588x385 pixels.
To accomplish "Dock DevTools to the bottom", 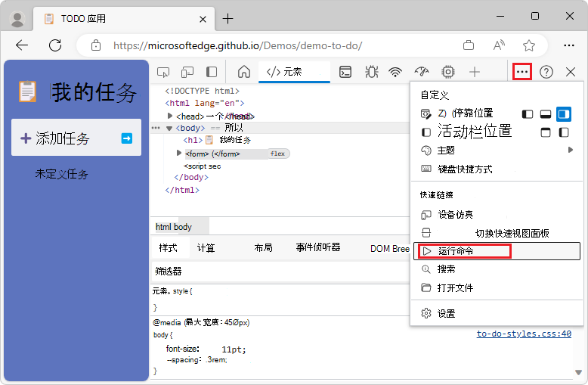I will click(x=545, y=114).
